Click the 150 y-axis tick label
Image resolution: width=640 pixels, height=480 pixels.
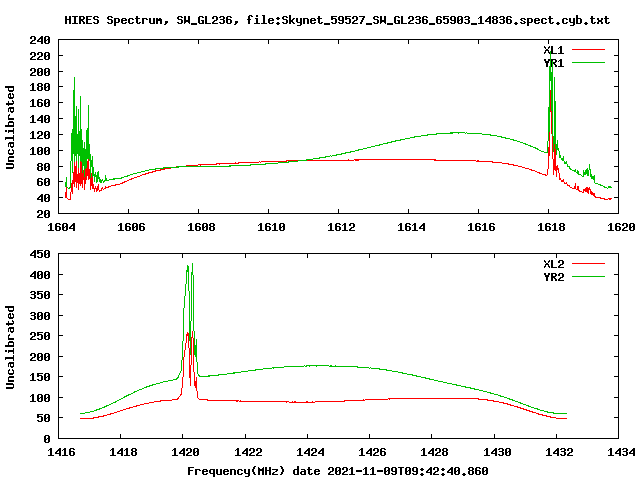(40, 377)
